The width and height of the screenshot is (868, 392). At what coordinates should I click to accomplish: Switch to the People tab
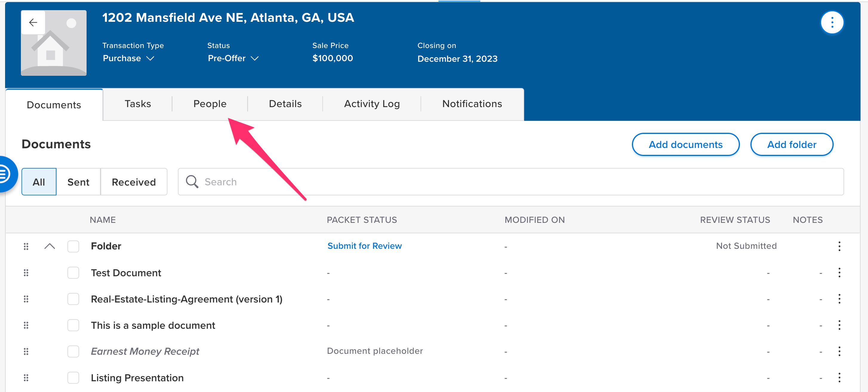(210, 104)
